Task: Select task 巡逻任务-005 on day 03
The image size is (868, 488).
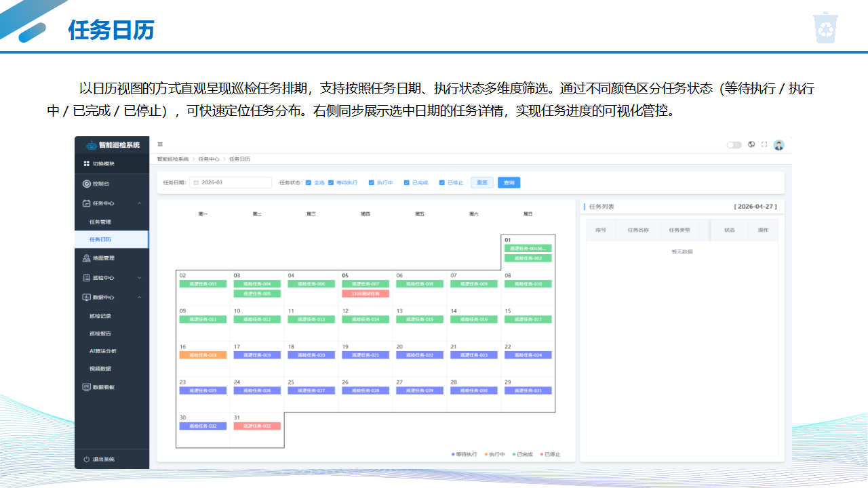Action: click(x=257, y=293)
